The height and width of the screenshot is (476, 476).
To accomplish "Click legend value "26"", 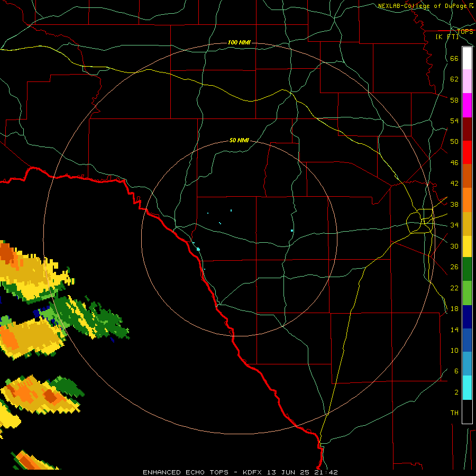I will (x=454, y=267).
